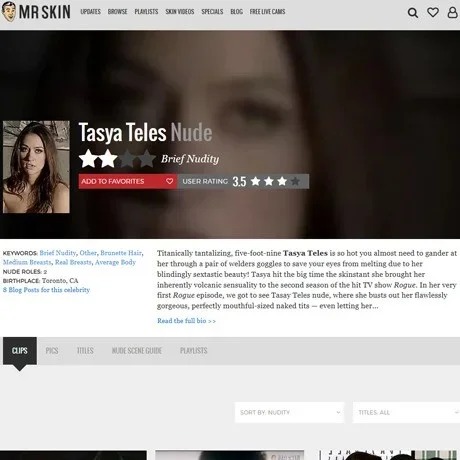Click the Other keyword link
The image size is (460, 460).
[x=88, y=253]
